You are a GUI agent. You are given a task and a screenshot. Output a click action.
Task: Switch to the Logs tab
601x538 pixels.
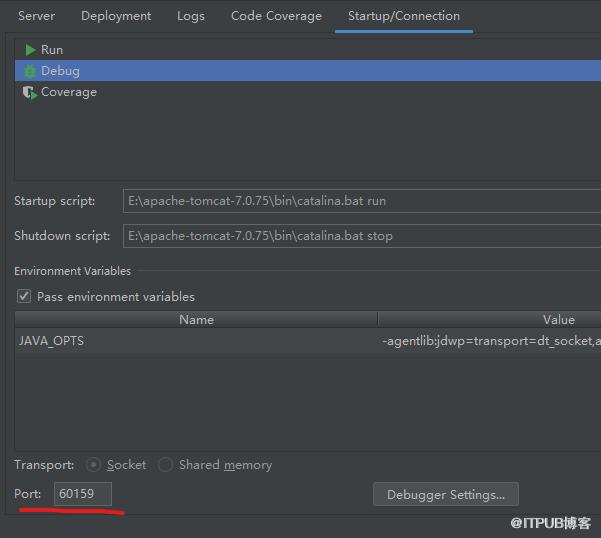coord(190,16)
